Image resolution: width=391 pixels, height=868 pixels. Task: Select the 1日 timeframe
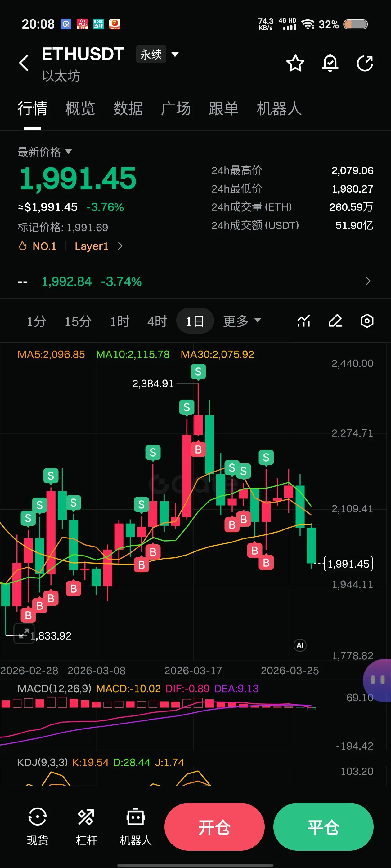pyautogui.click(x=195, y=321)
